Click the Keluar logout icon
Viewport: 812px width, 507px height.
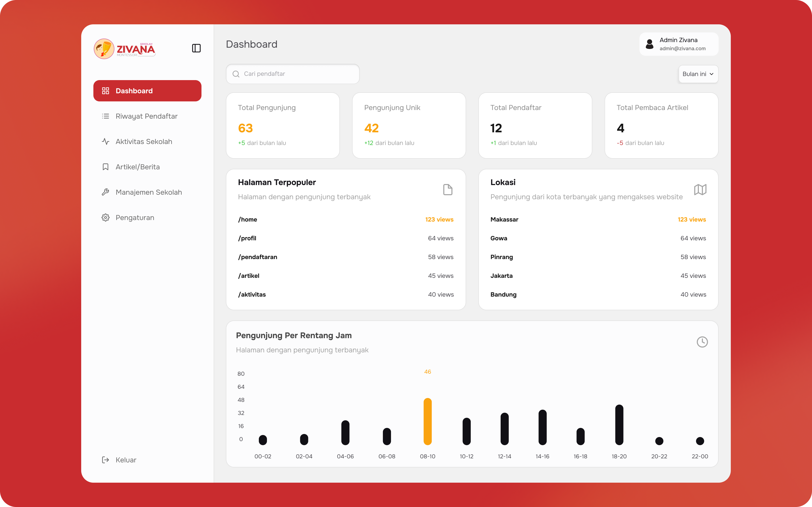[105, 460]
